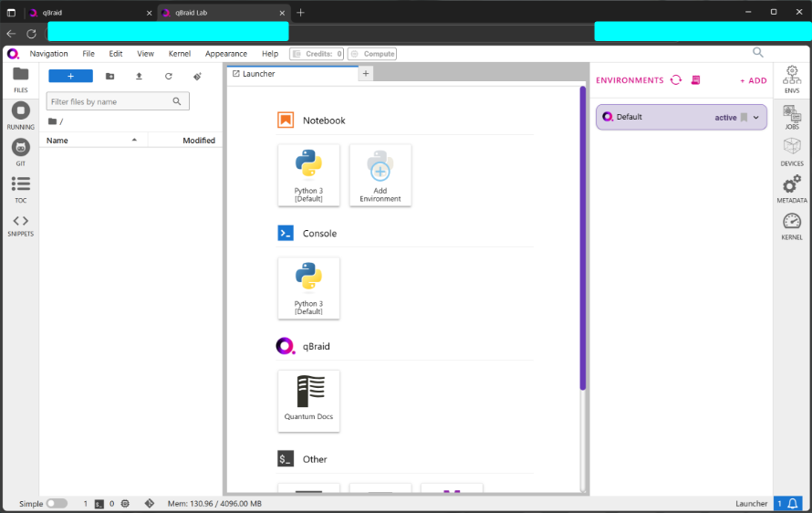The image size is (812, 513).
Task: Click the qBraid logo in menu bar
Action: (13, 54)
